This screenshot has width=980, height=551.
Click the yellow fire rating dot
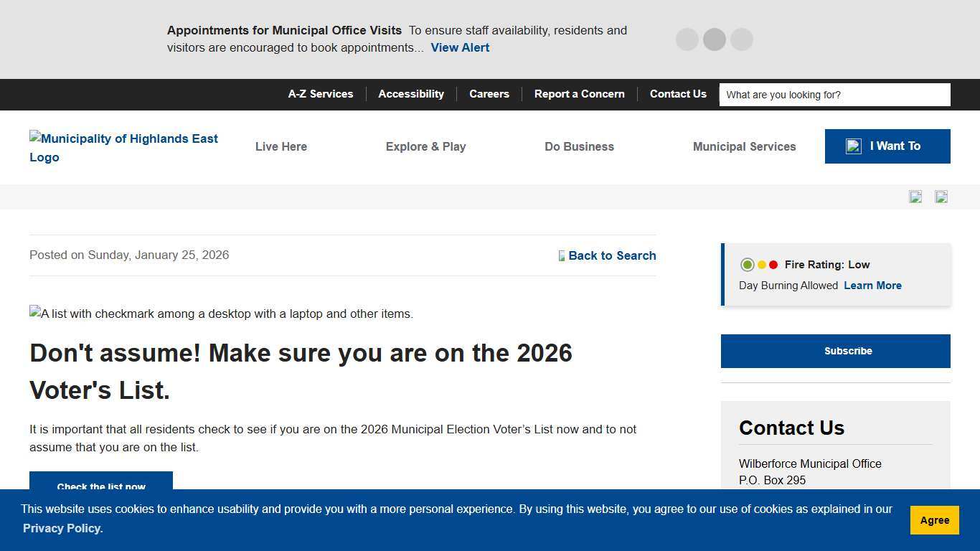[762, 265]
